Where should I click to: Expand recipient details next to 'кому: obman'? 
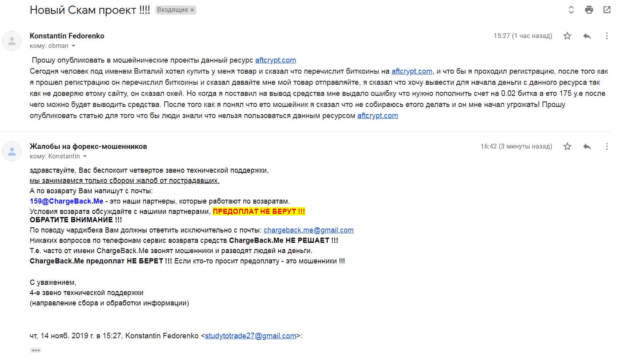[73, 46]
